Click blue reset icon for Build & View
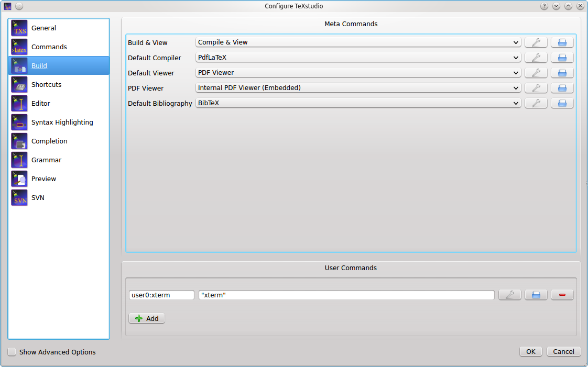 562,42
